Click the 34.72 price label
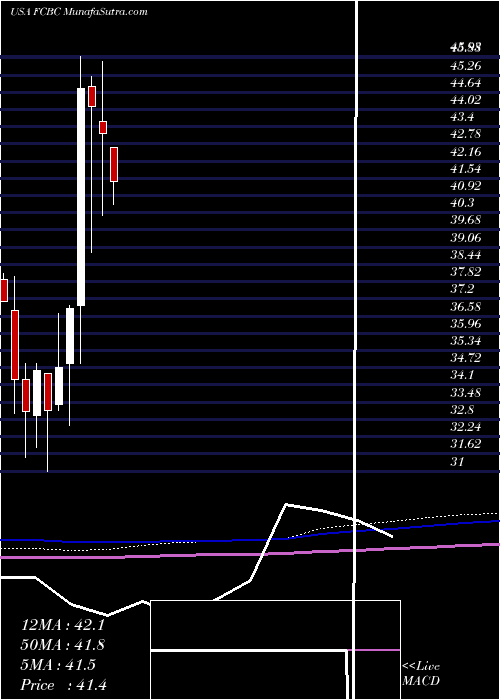The width and height of the screenshot is (500, 700). point(466,358)
